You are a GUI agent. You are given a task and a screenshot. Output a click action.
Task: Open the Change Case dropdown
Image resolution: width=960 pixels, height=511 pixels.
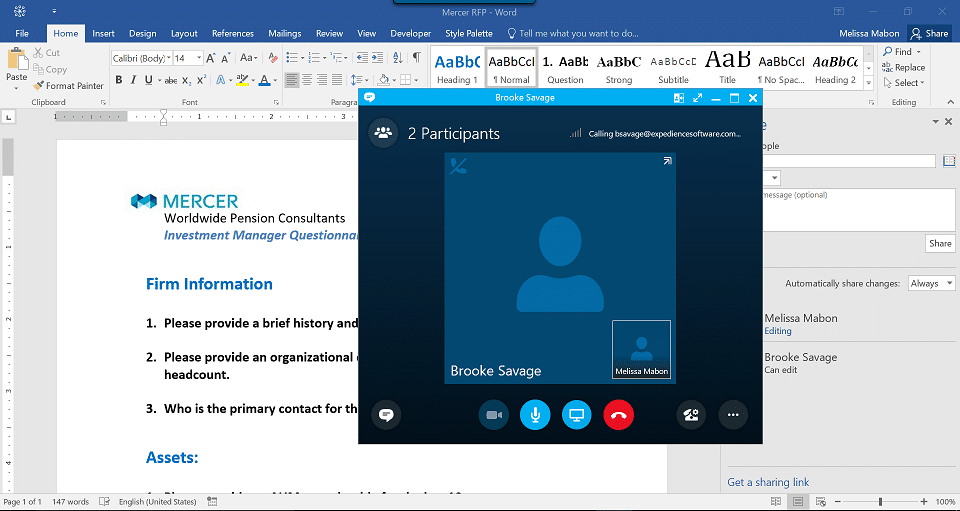(x=249, y=58)
